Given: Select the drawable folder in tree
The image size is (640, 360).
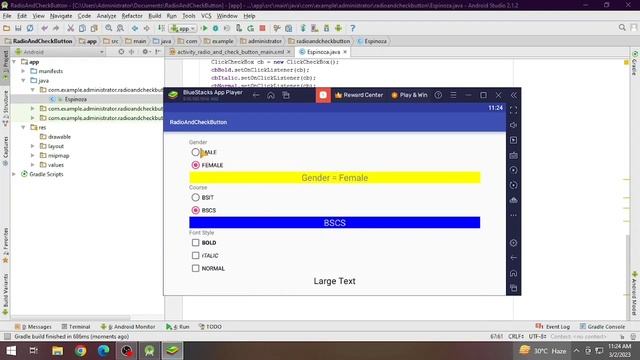Looking at the screenshot, I should (x=59, y=137).
